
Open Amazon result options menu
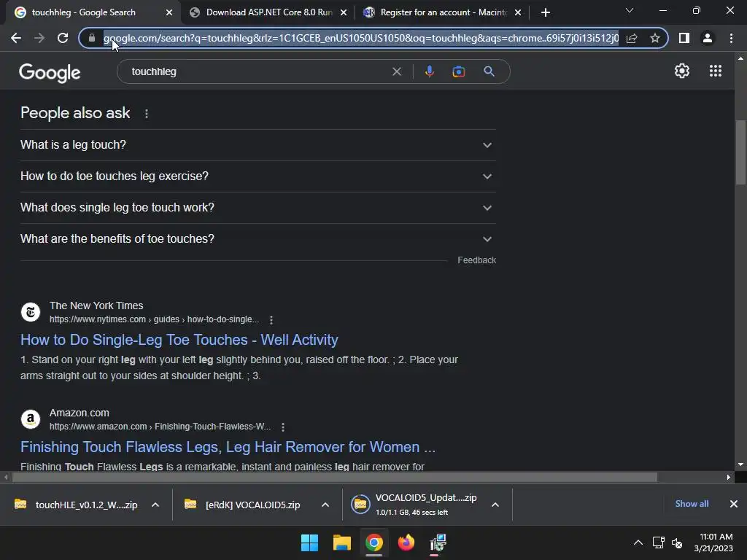pos(283,427)
